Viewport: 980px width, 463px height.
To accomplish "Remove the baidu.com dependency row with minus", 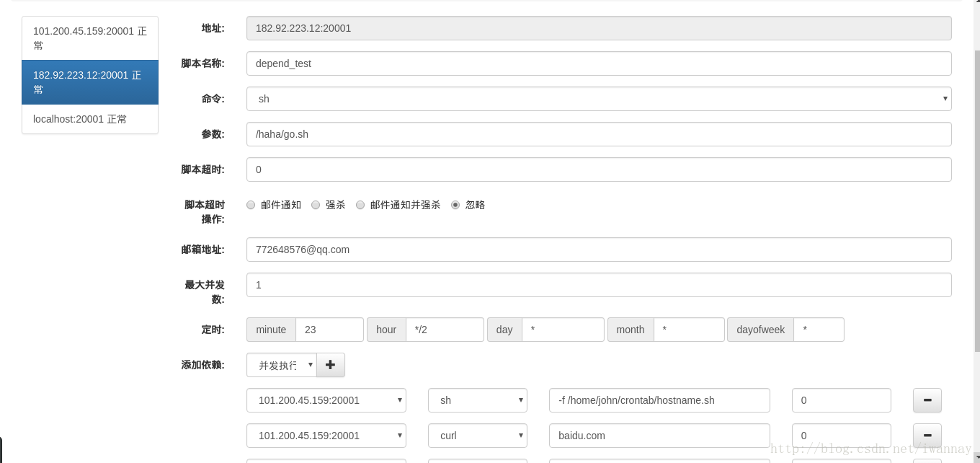I will [x=927, y=436].
